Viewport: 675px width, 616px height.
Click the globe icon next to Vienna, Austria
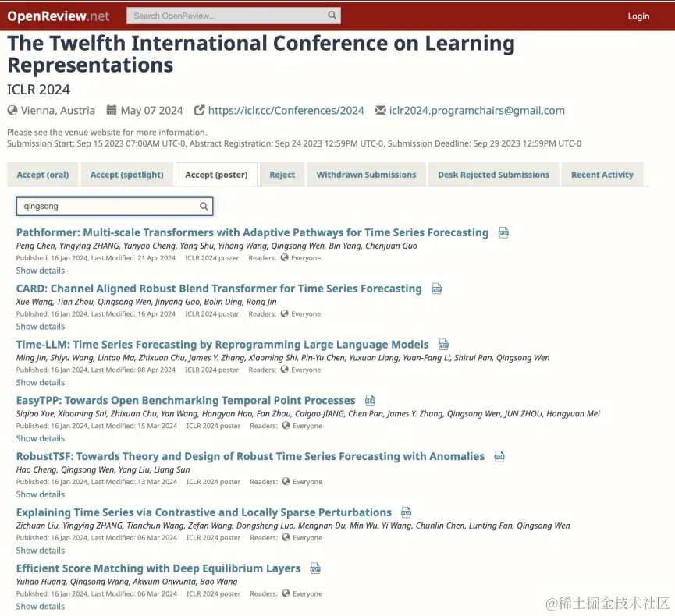coord(12,111)
